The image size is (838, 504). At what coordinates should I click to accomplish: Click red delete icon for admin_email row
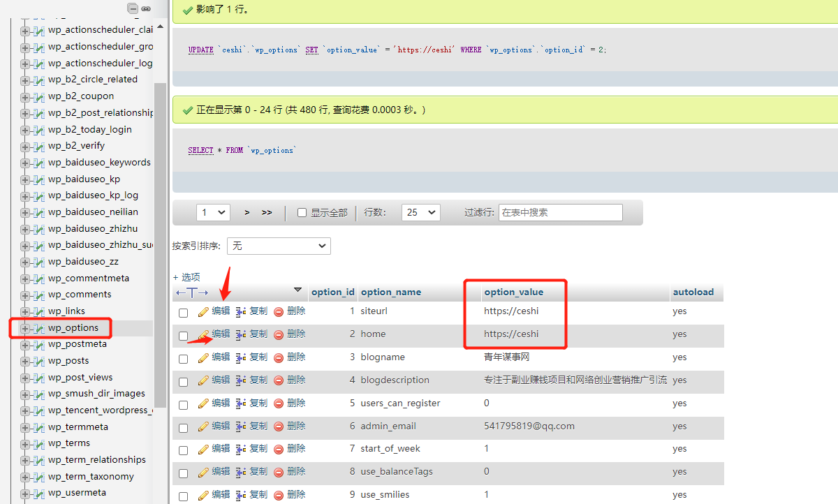tap(279, 427)
